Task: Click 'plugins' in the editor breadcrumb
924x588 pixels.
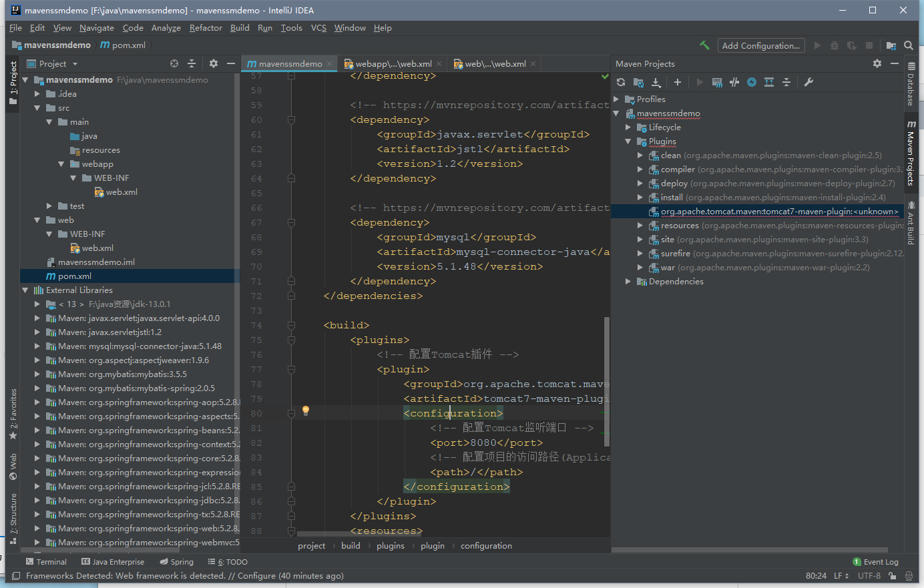Action: point(391,546)
